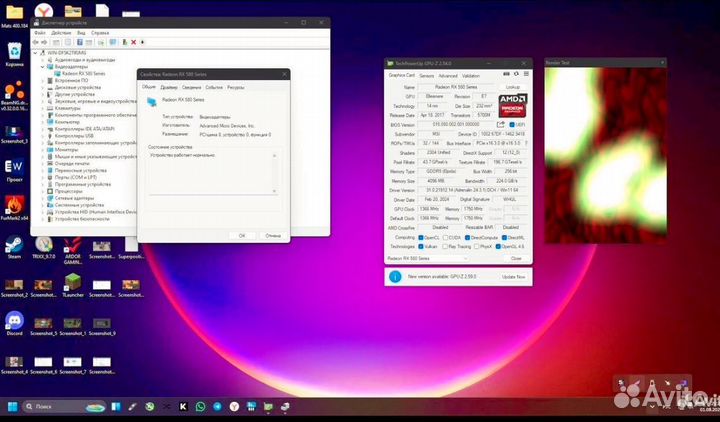The width and height of the screenshot is (720, 422).
Task: Click OK in the Radeon RX 580 properties dialog
Action: tap(242, 236)
